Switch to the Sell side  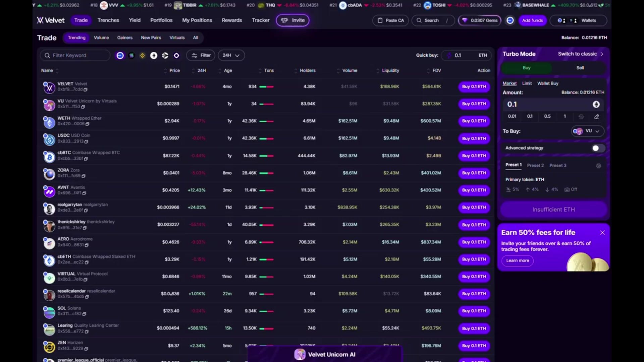(x=580, y=68)
